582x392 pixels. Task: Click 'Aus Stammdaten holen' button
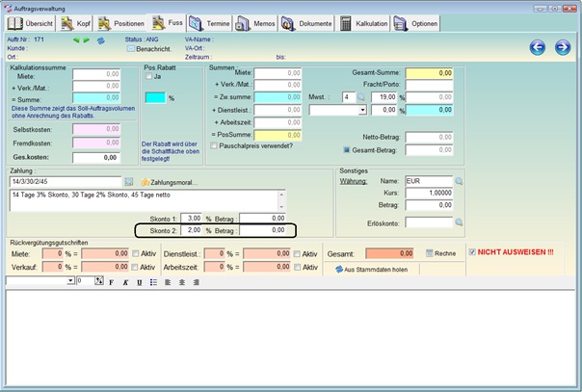tap(375, 269)
